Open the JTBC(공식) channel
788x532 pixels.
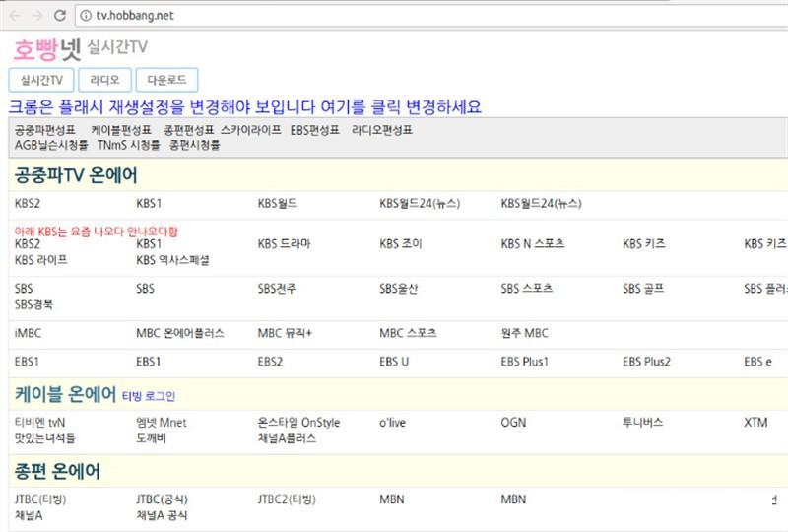click(x=162, y=499)
